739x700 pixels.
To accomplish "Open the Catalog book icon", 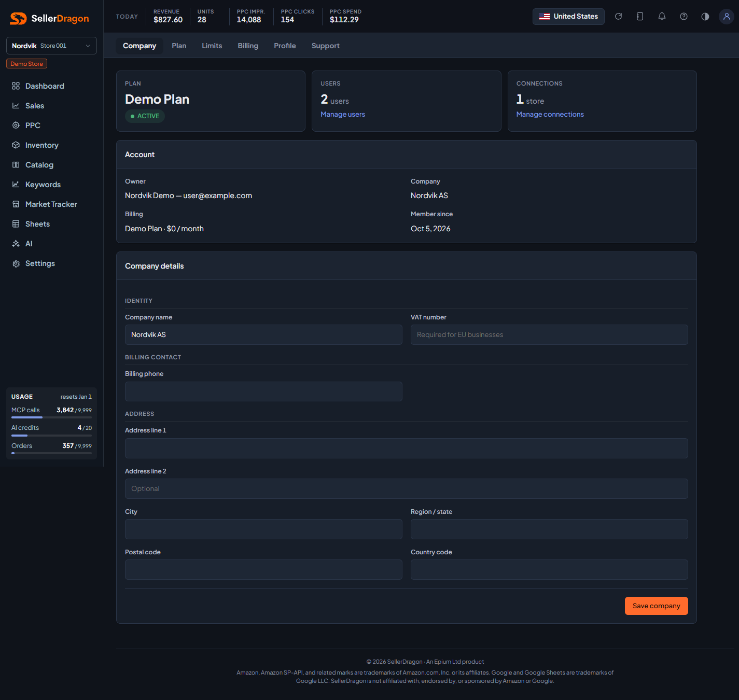I will pos(16,165).
